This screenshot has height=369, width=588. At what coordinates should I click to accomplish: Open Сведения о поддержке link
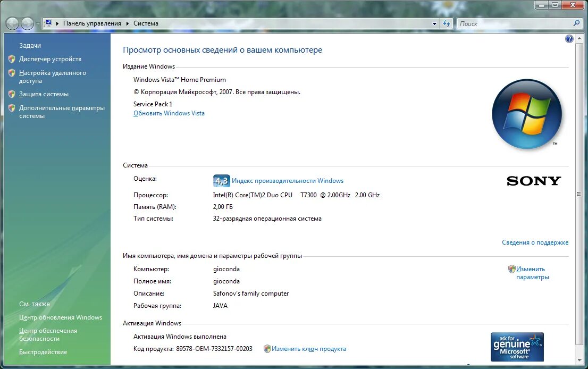coord(535,242)
